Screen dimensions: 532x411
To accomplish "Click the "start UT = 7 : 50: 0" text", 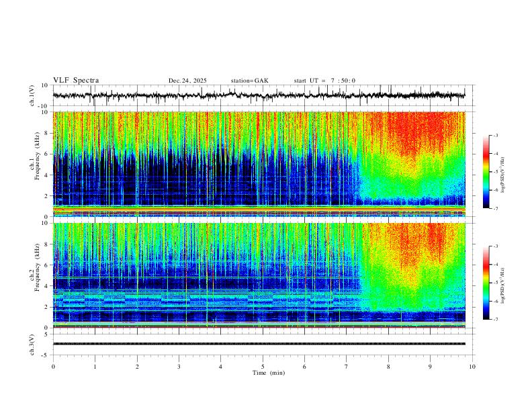I will coord(324,81).
